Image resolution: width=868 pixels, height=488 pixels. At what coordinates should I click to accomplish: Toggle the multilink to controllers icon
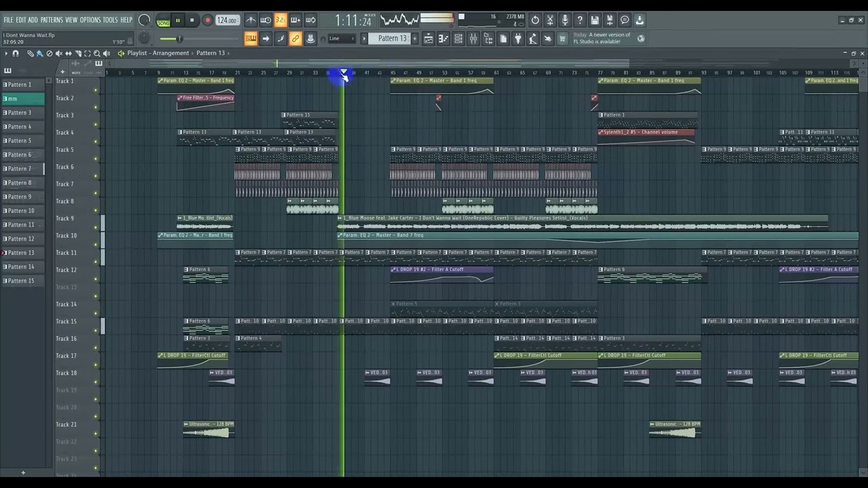tap(295, 39)
